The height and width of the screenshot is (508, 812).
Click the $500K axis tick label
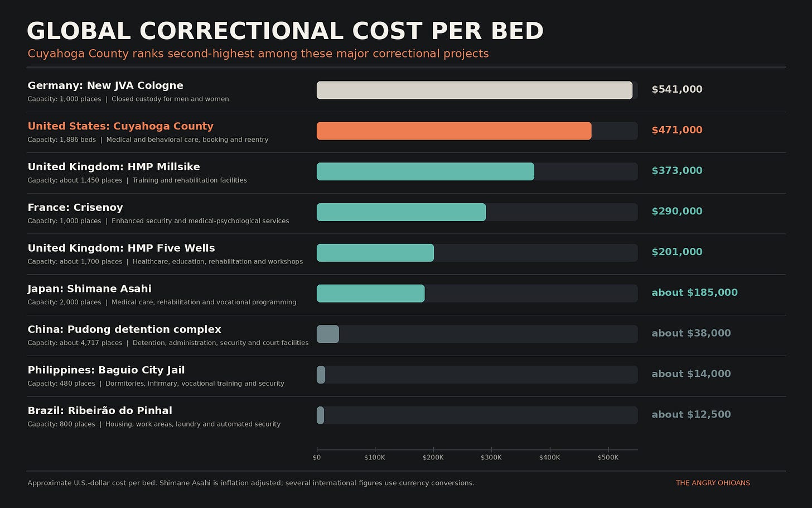point(608,457)
